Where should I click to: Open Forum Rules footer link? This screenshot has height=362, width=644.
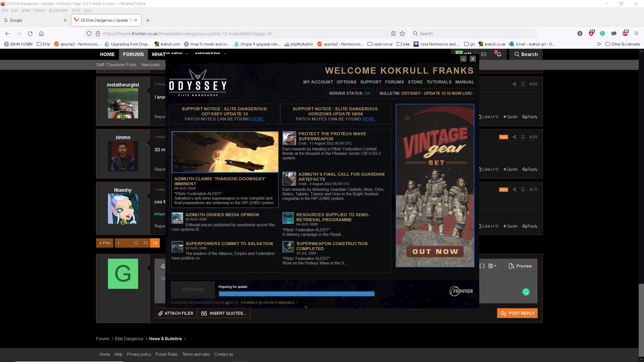coord(167,354)
